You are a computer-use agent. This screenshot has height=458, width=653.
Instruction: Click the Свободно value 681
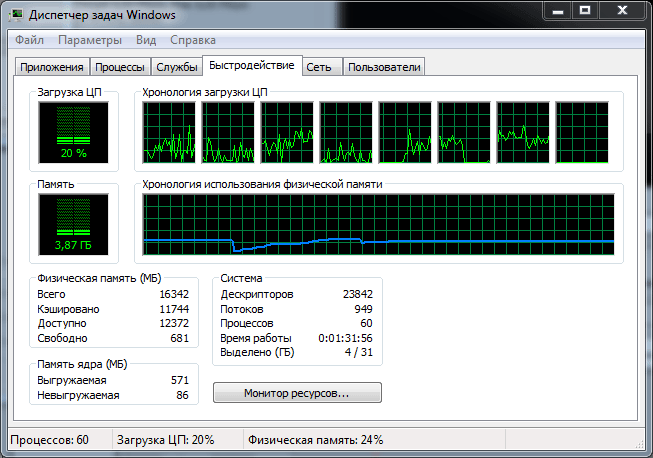[179, 338]
